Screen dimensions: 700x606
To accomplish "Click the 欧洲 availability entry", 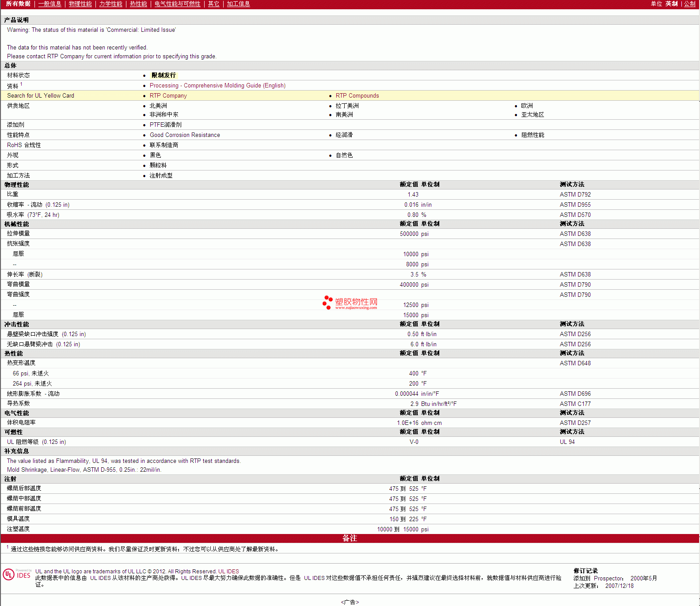I will [527, 106].
